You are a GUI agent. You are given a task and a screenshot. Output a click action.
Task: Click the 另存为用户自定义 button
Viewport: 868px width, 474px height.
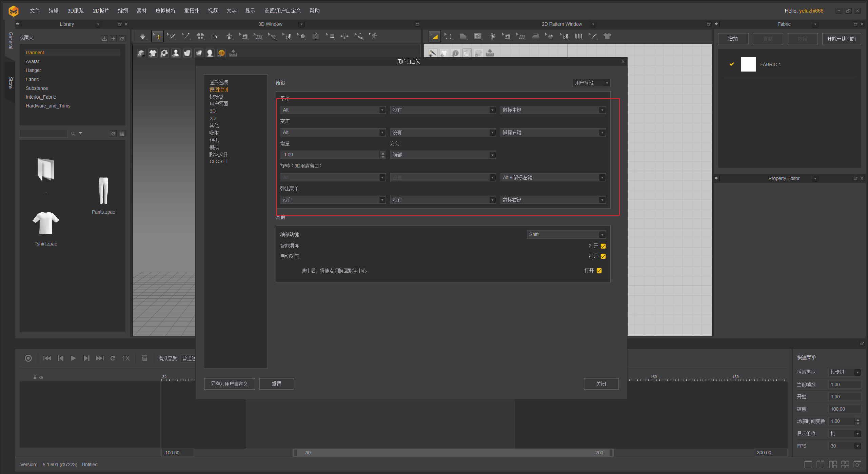click(x=229, y=384)
